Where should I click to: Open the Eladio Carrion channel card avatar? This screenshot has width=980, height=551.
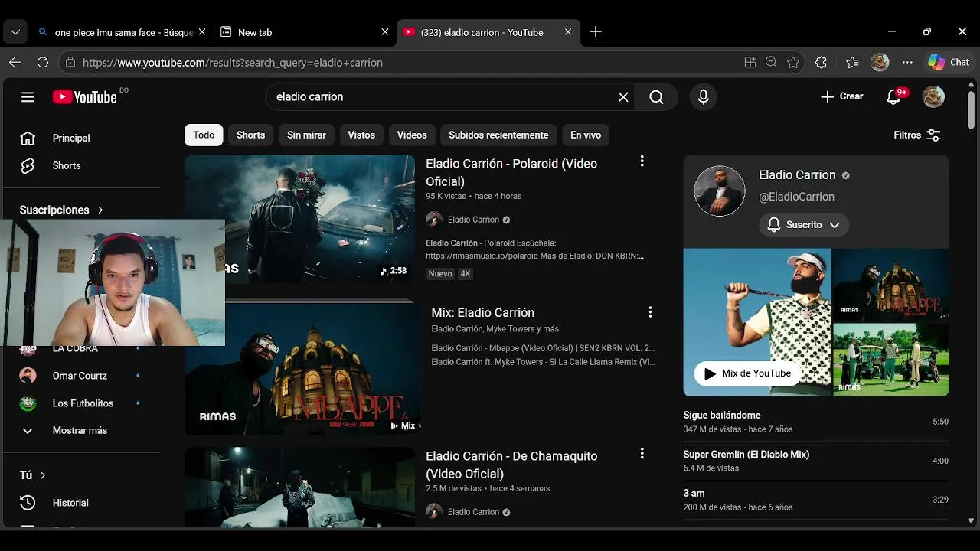pos(720,191)
